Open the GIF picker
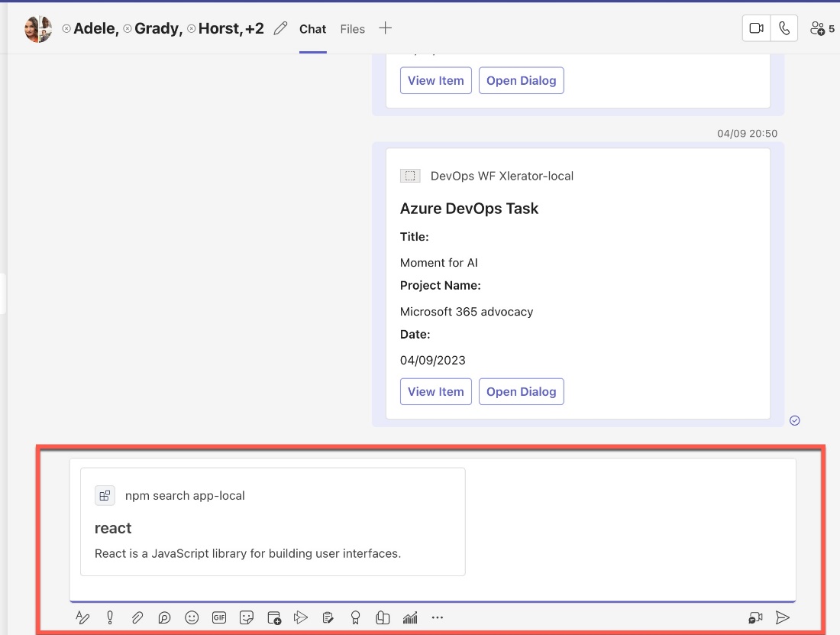 [219, 617]
